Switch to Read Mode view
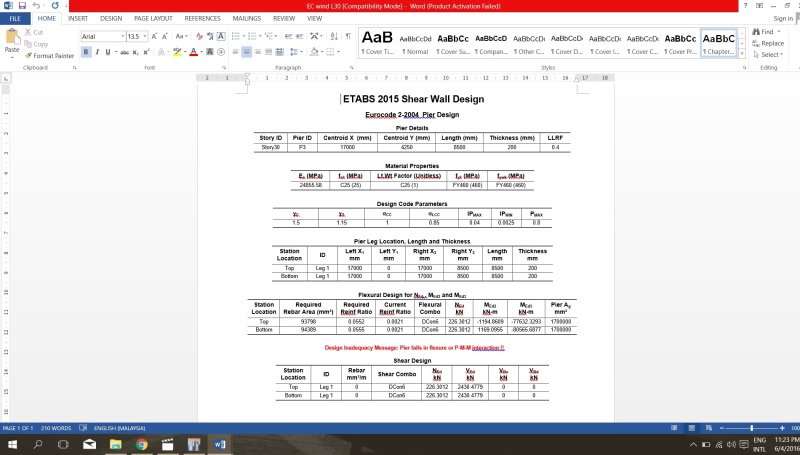Image resolution: width=800 pixels, height=455 pixels. 674,428
